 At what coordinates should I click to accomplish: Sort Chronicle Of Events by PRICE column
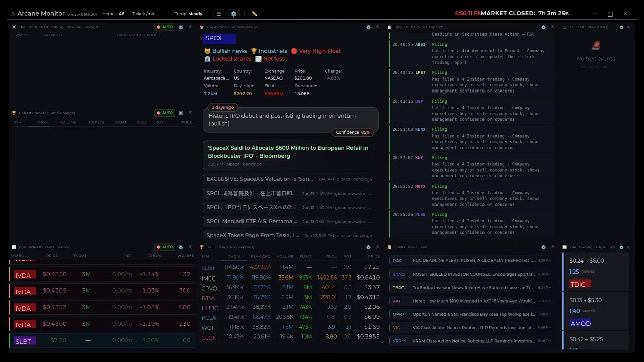(x=52, y=256)
